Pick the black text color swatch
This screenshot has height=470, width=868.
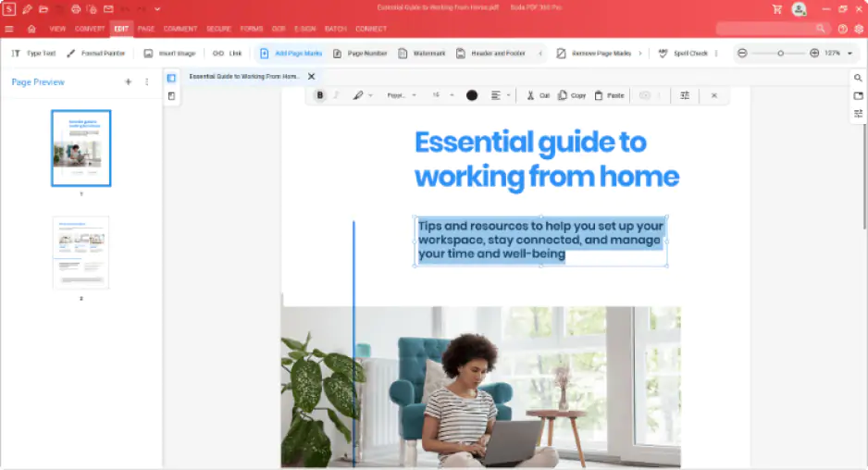tap(472, 95)
